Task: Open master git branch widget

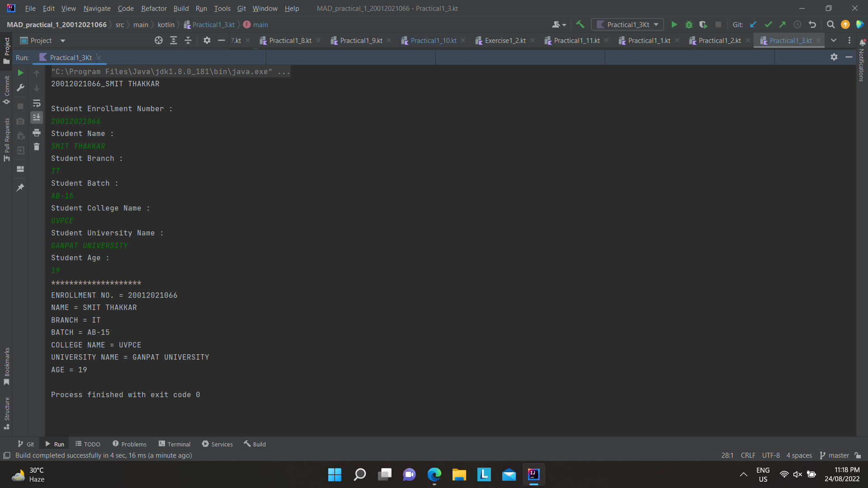Action: [835, 455]
